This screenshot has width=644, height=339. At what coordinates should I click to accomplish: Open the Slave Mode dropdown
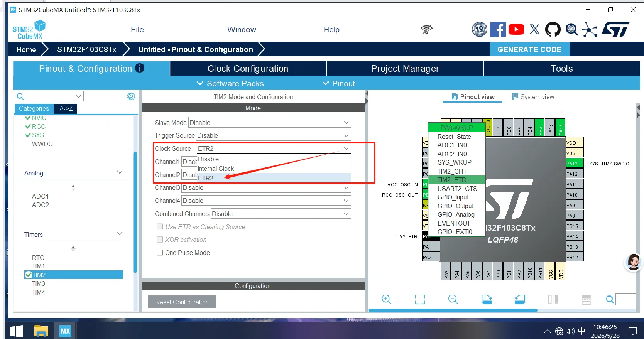tap(269, 123)
